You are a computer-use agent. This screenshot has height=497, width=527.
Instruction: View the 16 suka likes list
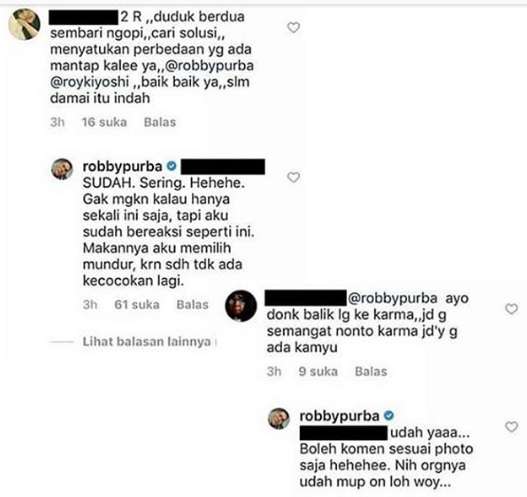[x=105, y=122]
